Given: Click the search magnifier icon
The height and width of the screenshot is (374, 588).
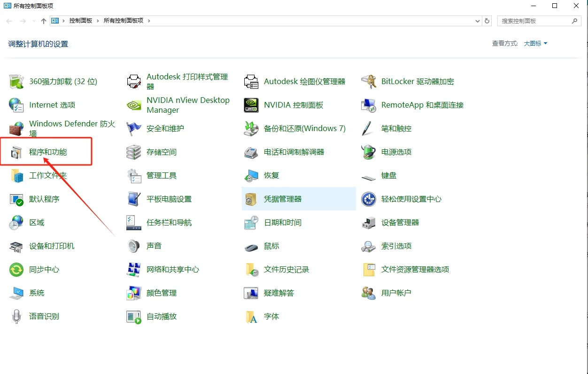Looking at the screenshot, I should [575, 21].
